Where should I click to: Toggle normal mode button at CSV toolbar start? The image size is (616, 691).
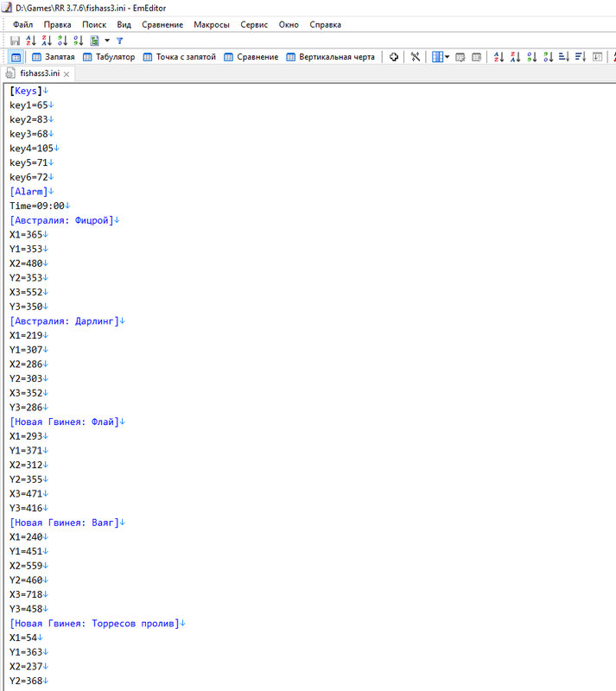16,57
